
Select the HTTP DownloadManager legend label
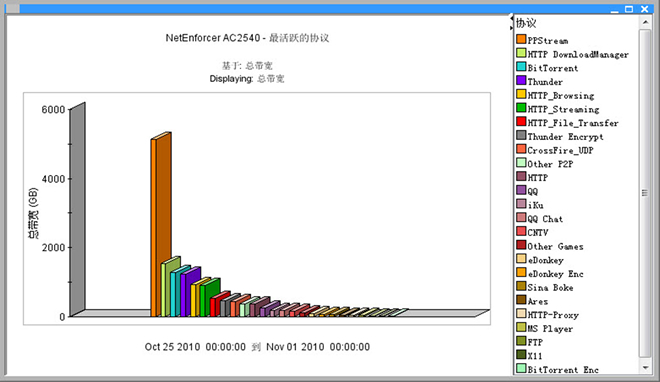[x=578, y=54]
